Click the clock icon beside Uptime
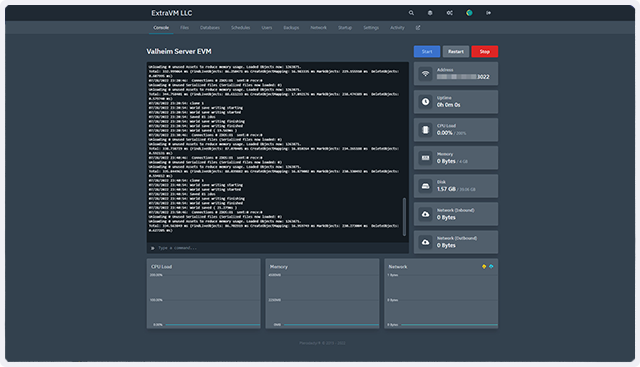Screen dimensions: 640x367 point(425,102)
